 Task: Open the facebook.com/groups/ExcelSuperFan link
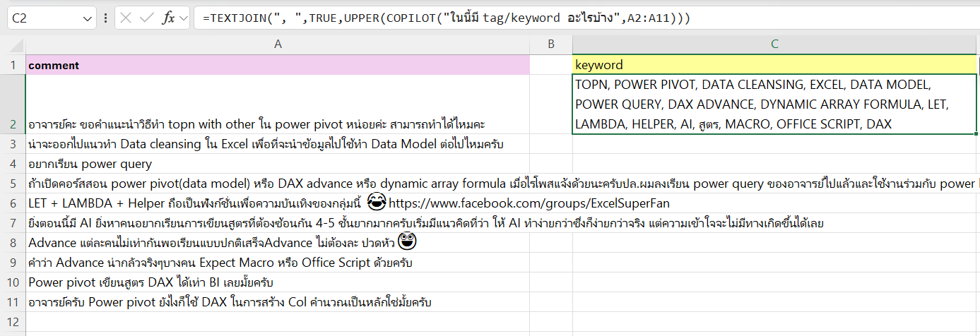(529, 204)
